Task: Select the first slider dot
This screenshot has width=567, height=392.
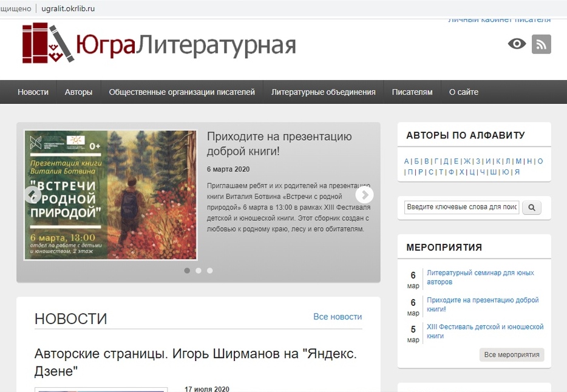Action: point(187,271)
